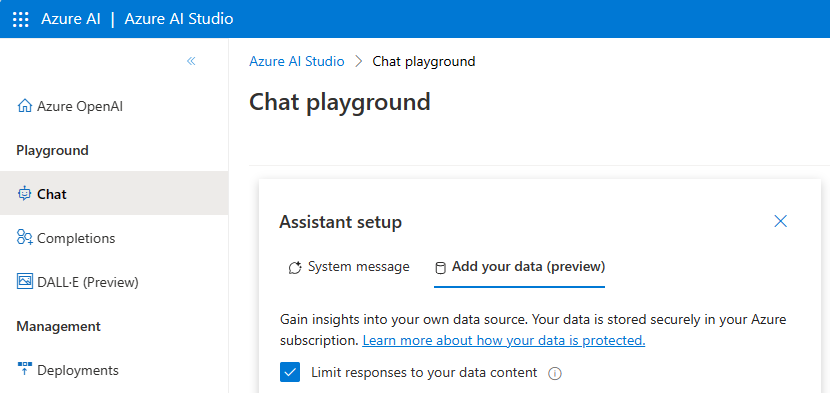
Task: Click the Chat playground breadcrumb text
Action: tap(423, 61)
